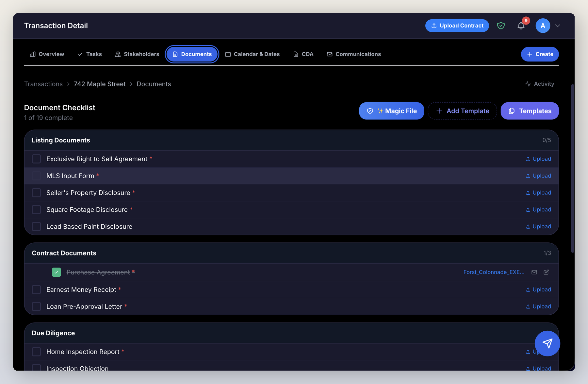Click the upload icon next to MLS Input Form
Screen dimensions: 588x384
click(x=528, y=176)
